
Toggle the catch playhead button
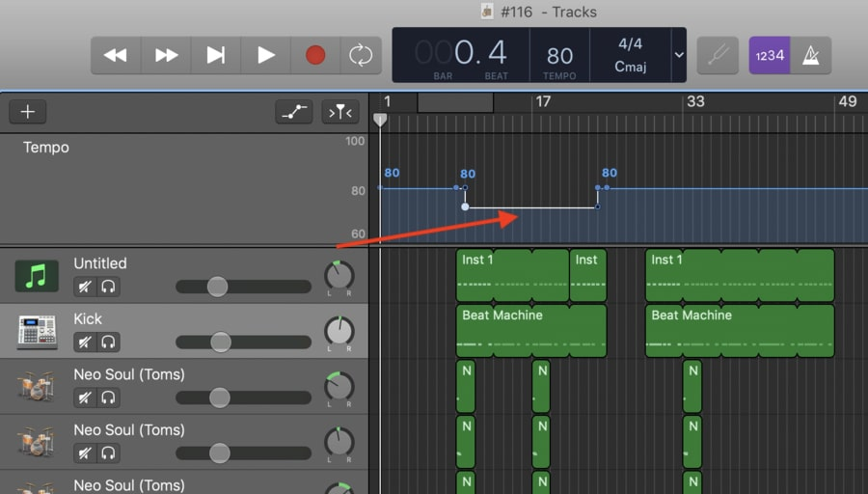340,112
